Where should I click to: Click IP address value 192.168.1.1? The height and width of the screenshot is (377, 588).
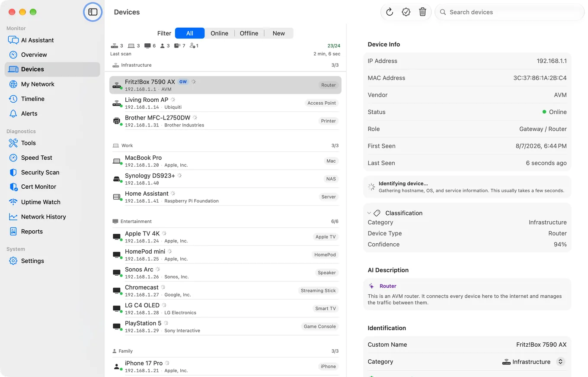click(x=552, y=61)
